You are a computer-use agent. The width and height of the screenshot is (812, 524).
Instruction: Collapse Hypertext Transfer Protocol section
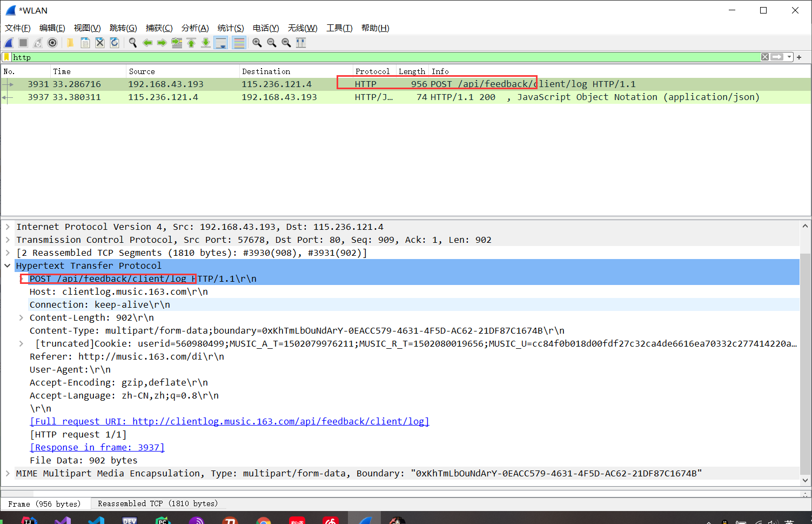[8, 266]
